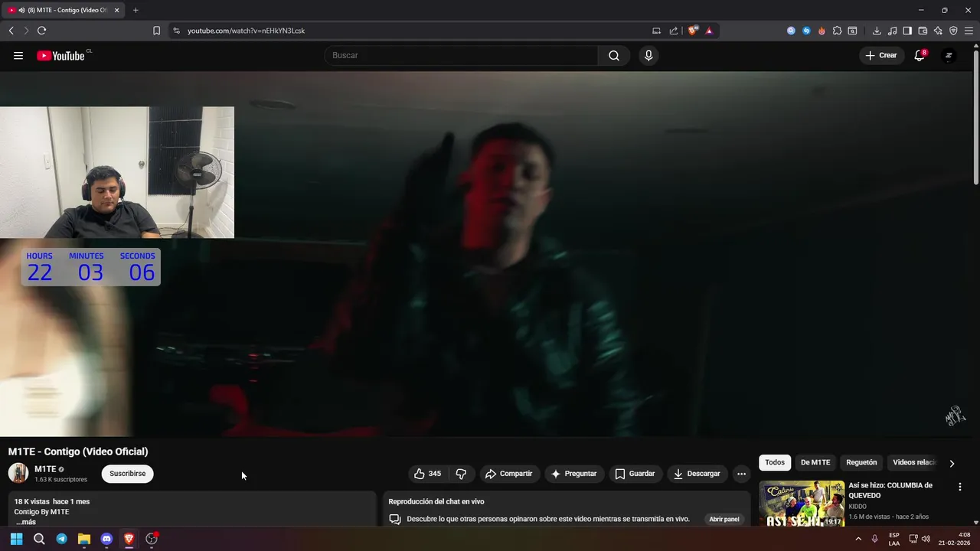Click the browser address bar URL
This screenshot has width=980, height=551.
[246, 31]
